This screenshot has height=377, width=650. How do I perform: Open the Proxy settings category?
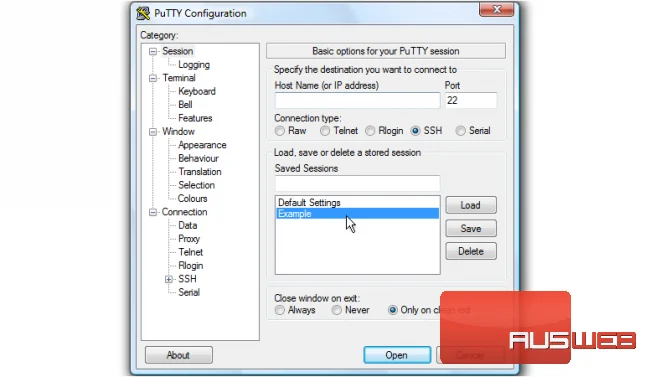(x=189, y=239)
